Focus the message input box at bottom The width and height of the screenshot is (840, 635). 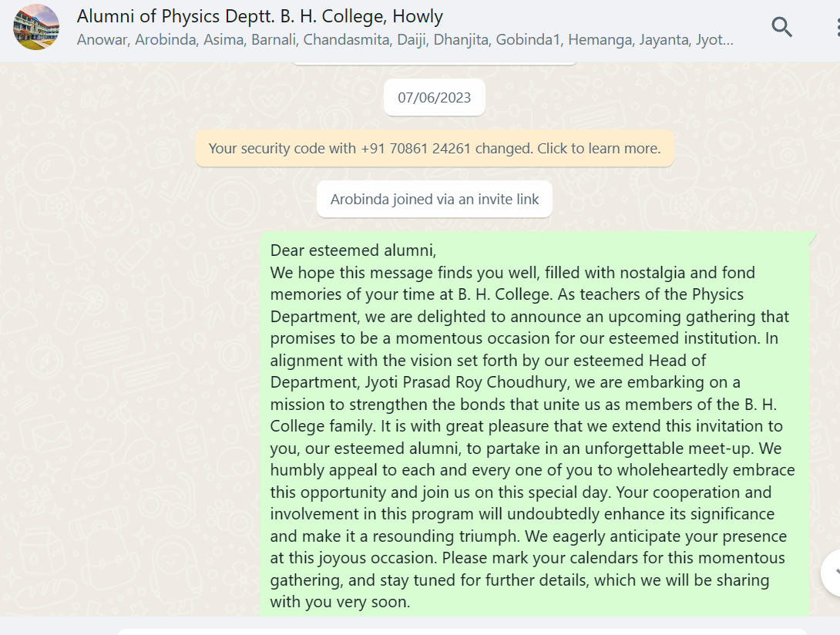click(x=462, y=631)
